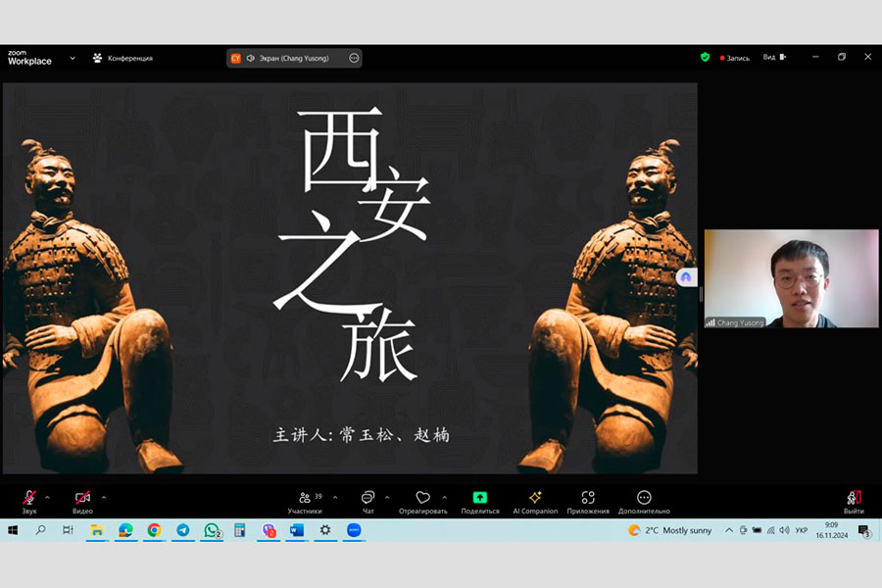This screenshot has width=882, height=588.
Task: Click the Конференция meeting info item
Action: pos(122,58)
